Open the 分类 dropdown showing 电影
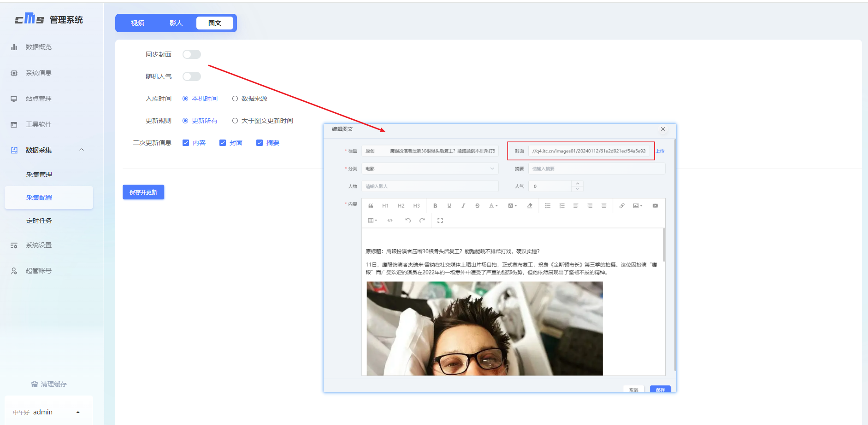This screenshot has width=868, height=425. (430, 169)
